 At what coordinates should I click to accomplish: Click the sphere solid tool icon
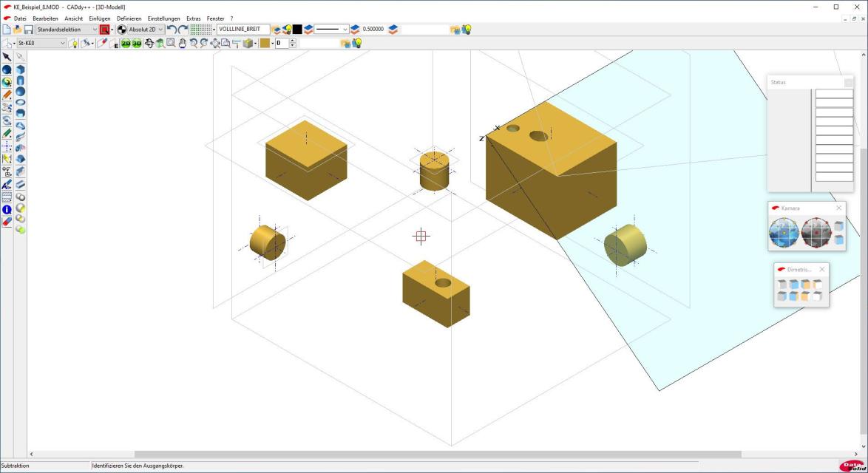[21, 92]
